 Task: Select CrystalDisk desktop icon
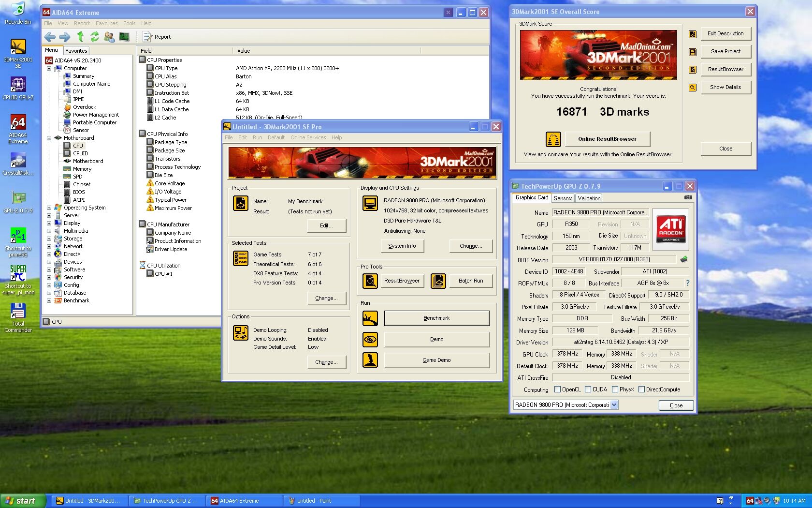coord(18,164)
